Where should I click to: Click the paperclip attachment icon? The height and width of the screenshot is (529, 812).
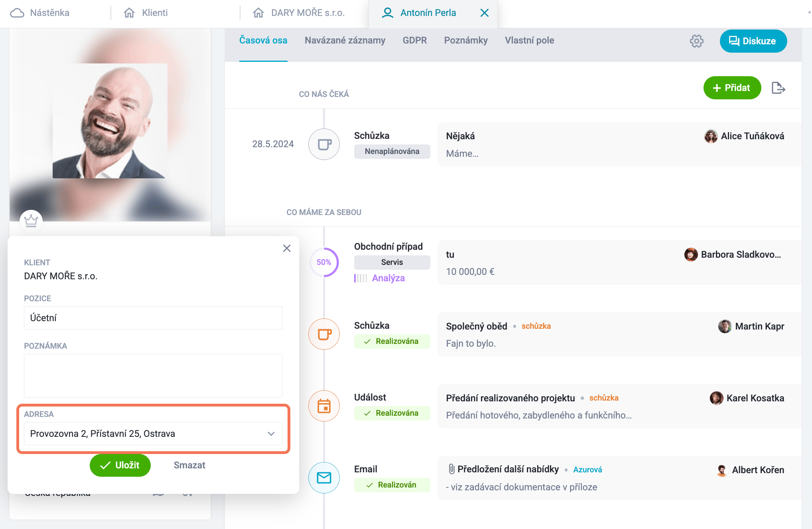coord(451,469)
